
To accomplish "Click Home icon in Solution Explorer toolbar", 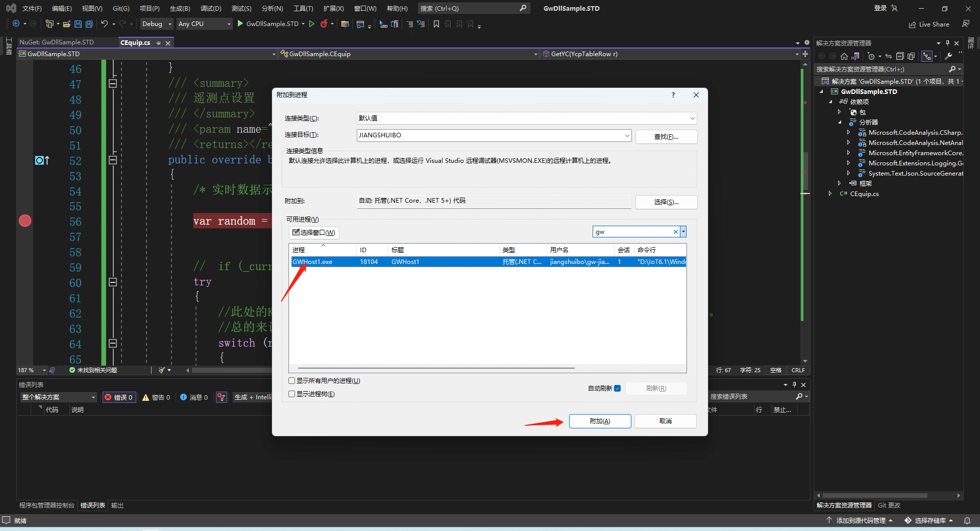I will click(844, 56).
